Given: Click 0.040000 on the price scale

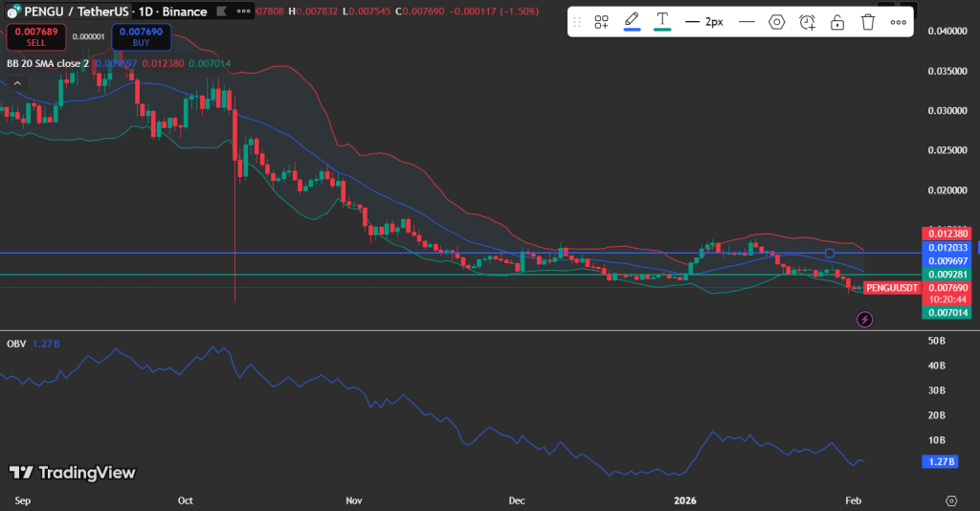Looking at the screenshot, I should tap(947, 32).
